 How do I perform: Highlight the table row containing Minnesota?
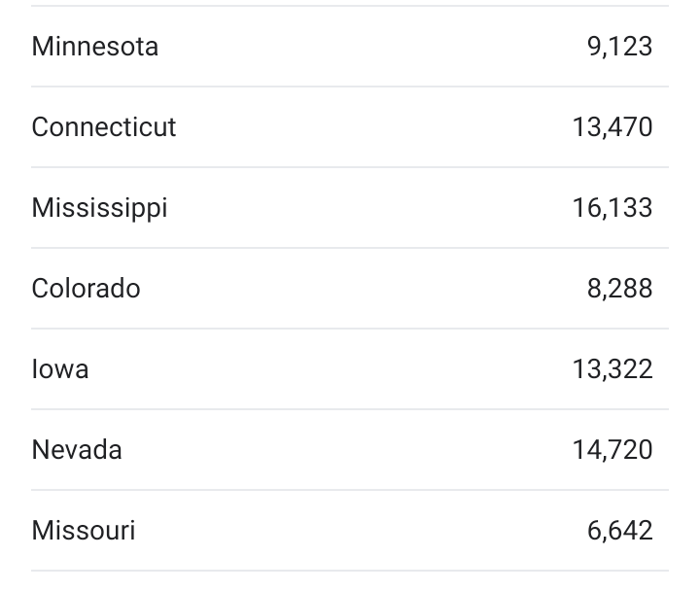point(350,47)
